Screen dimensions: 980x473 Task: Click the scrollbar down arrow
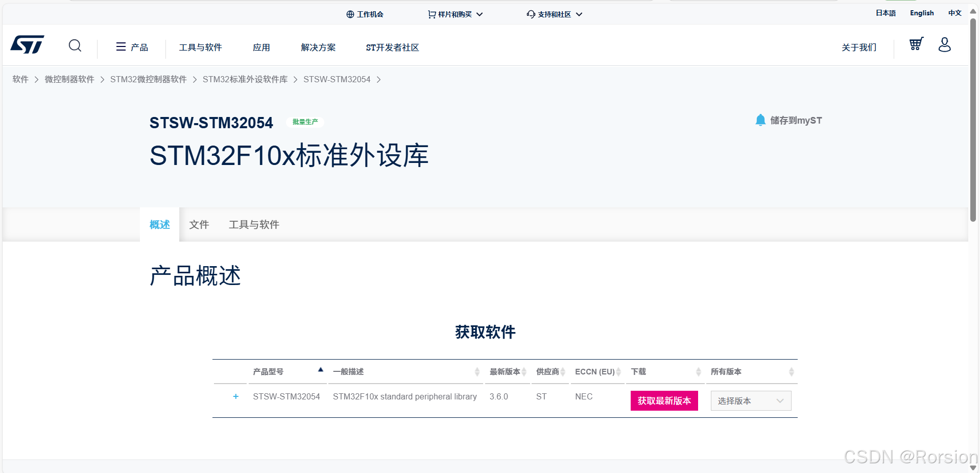coord(973,467)
